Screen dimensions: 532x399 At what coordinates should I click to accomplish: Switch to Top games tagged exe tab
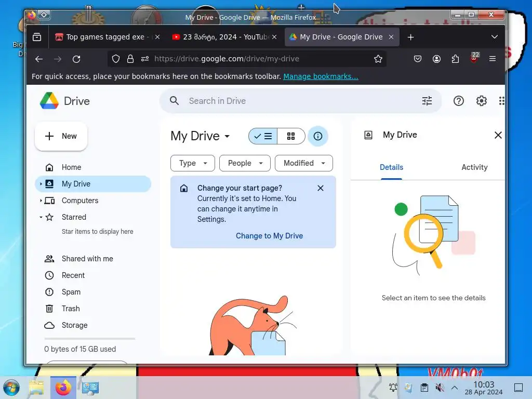click(x=107, y=37)
